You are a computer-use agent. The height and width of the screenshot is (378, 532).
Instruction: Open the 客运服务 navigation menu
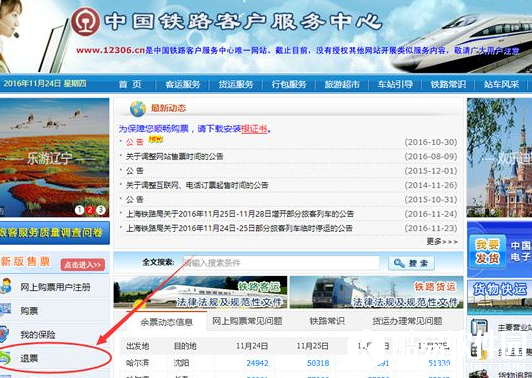pos(183,84)
